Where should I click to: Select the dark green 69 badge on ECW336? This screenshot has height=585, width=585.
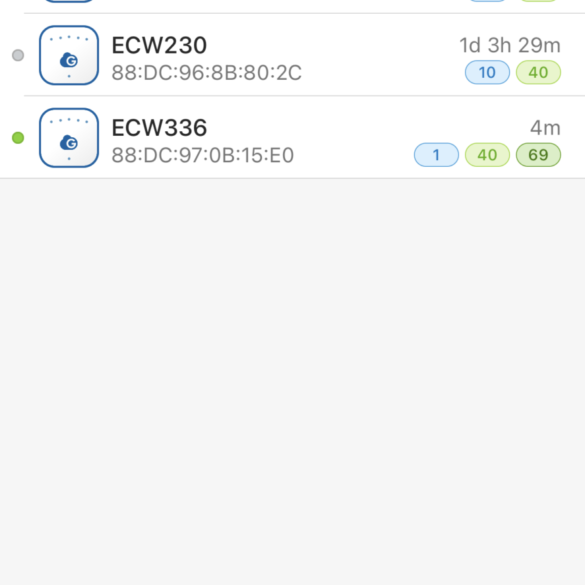pos(538,155)
